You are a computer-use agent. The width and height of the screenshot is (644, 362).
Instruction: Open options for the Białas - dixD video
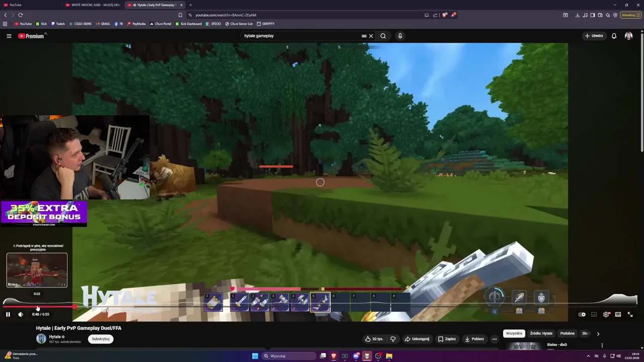[x=602, y=345]
